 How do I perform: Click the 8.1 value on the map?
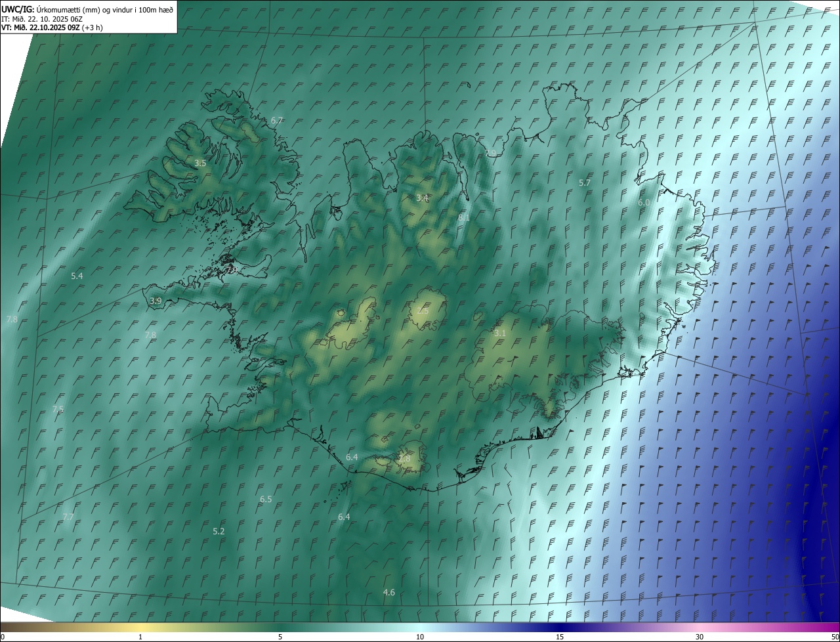(x=464, y=217)
